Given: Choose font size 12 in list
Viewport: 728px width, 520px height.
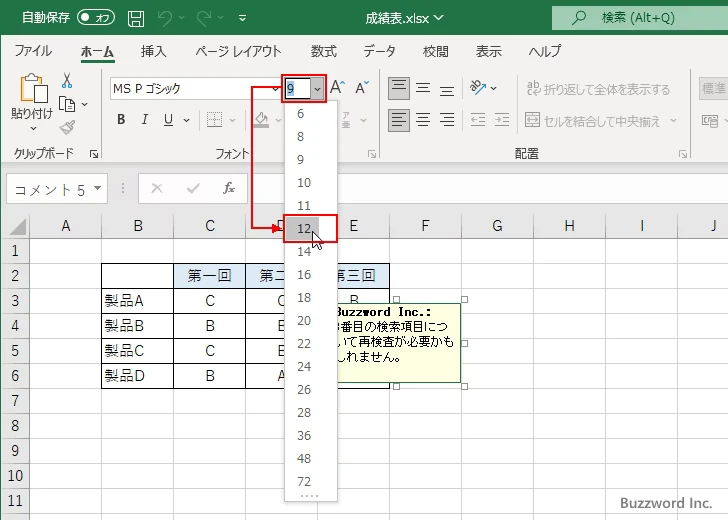Looking at the screenshot, I should coord(311,228).
